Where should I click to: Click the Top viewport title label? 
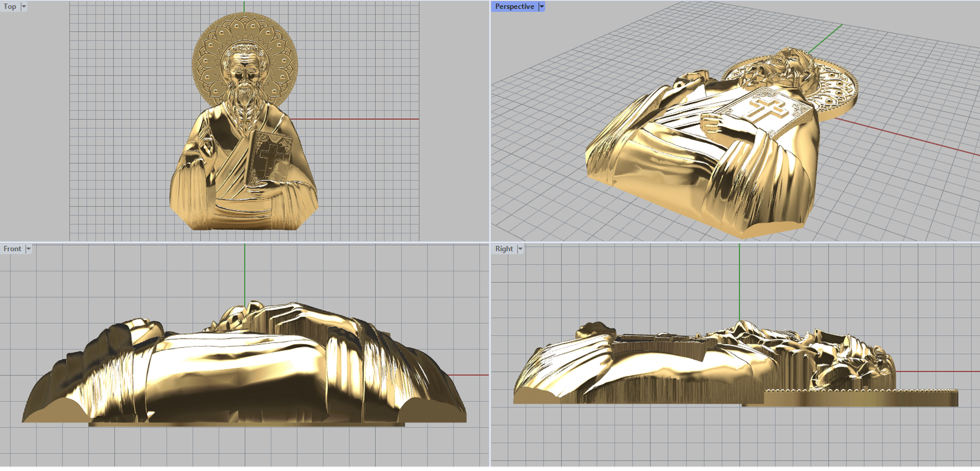10,7
